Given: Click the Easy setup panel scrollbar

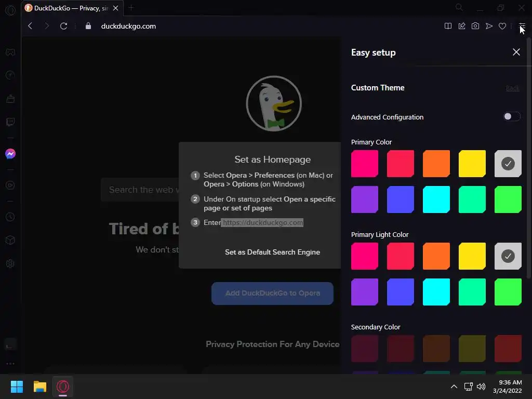Looking at the screenshot, I should pyautogui.click(x=528, y=158).
